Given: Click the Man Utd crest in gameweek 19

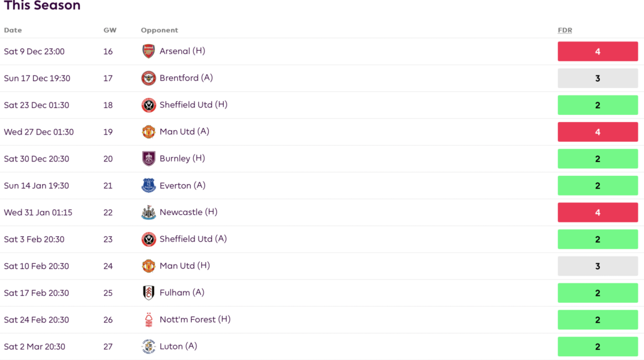Looking at the screenshot, I should coord(148,132).
